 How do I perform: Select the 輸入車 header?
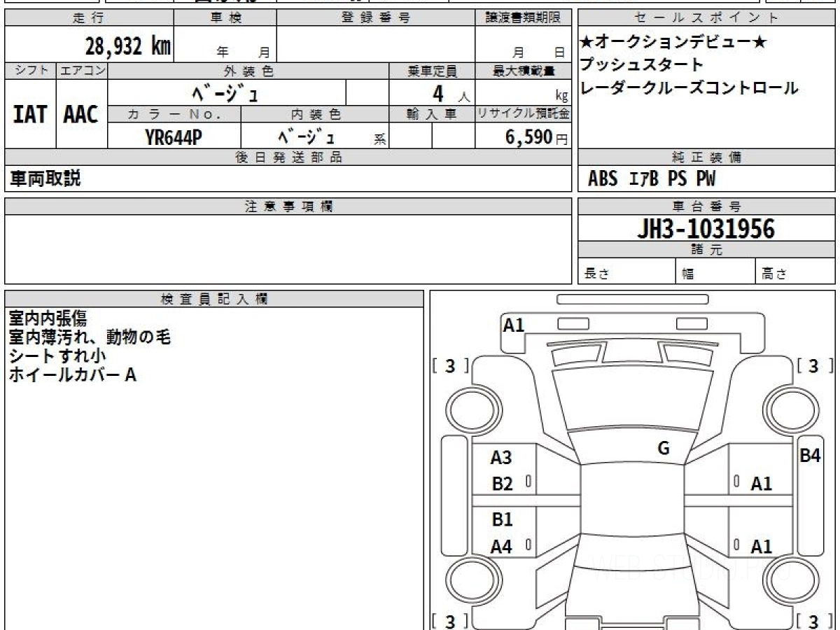click(432, 114)
